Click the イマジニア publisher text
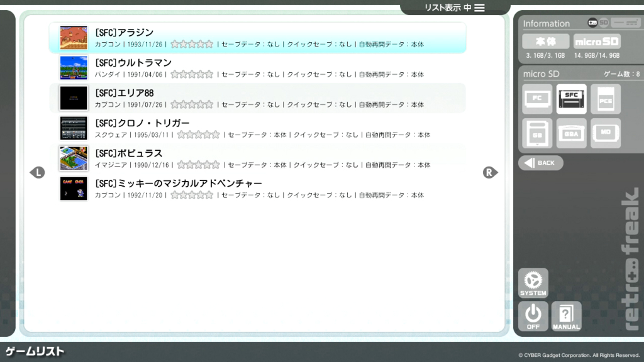Screen dimensions: 644x362 pos(111,165)
